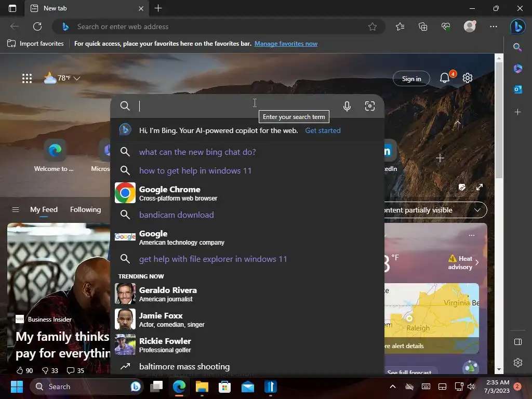This screenshot has width=532, height=399.
Task: Expand the 78°F weather dropdown
Action: [77, 78]
